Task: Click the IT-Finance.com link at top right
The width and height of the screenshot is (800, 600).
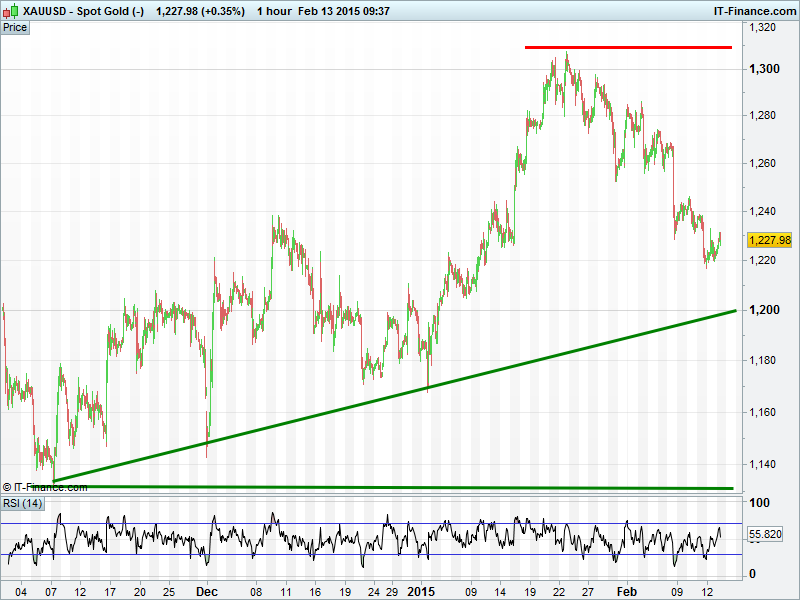Action: tap(753, 11)
